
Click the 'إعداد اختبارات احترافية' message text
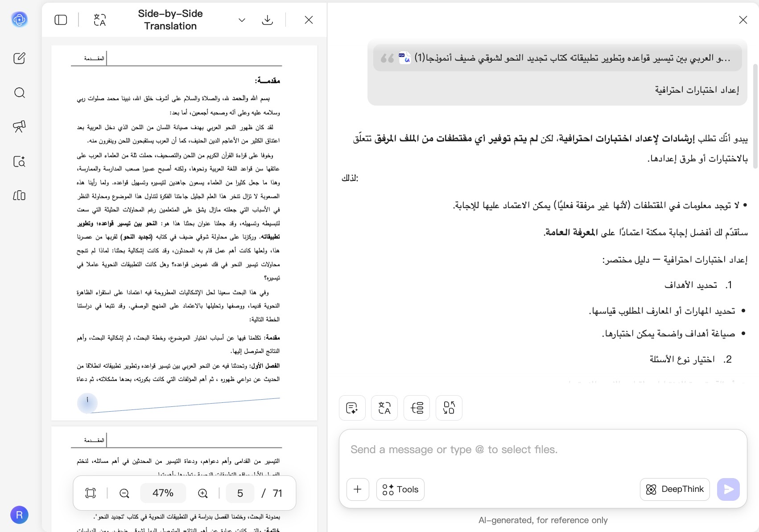697,90
